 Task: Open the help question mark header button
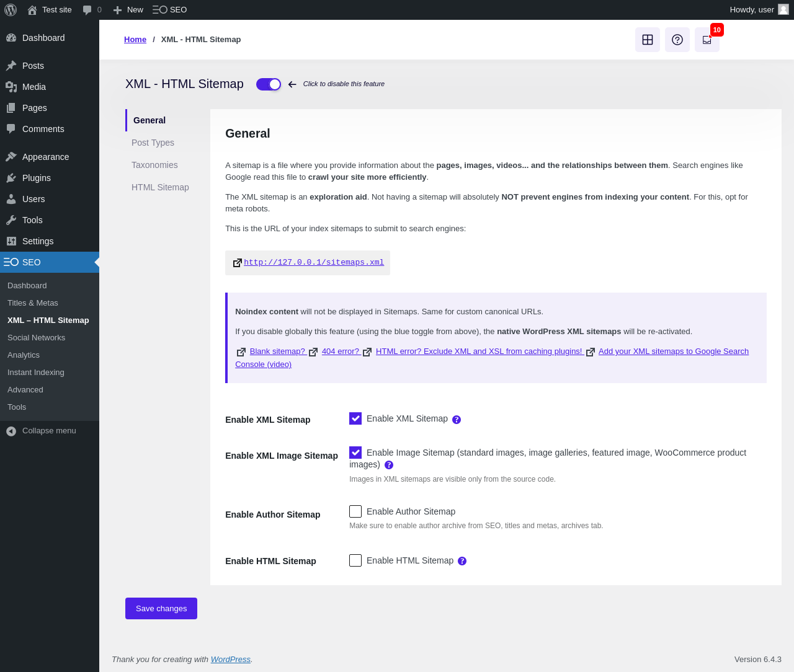[677, 40]
